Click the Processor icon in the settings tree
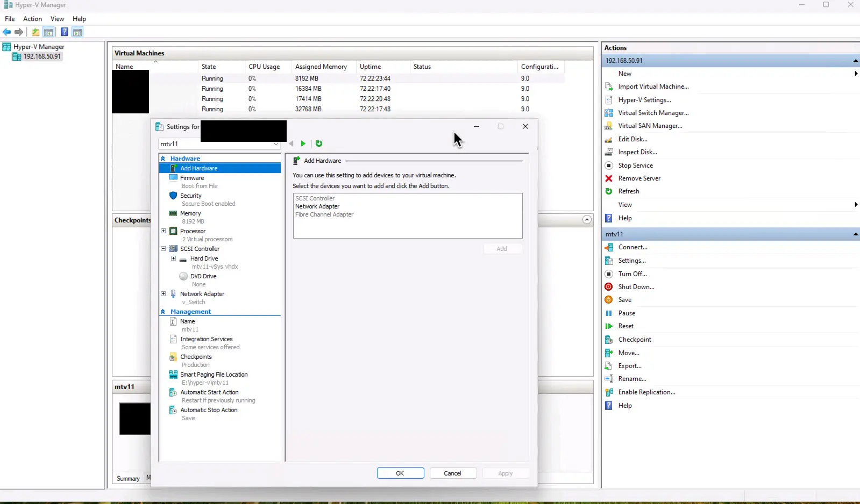This screenshot has width=860, height=504. pyautogui.click(x=173, y=231)
